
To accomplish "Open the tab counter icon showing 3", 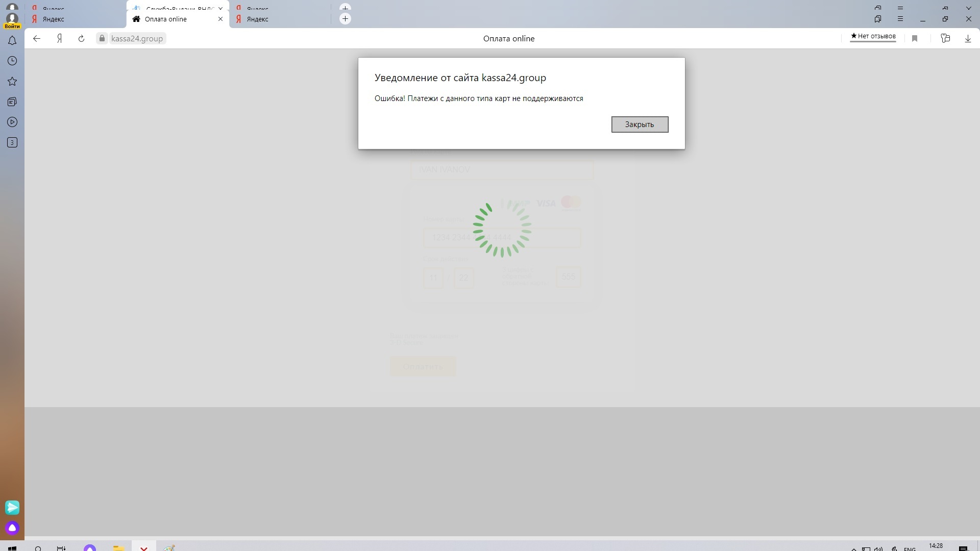I will pyautogui.click(x=12, y=143).
